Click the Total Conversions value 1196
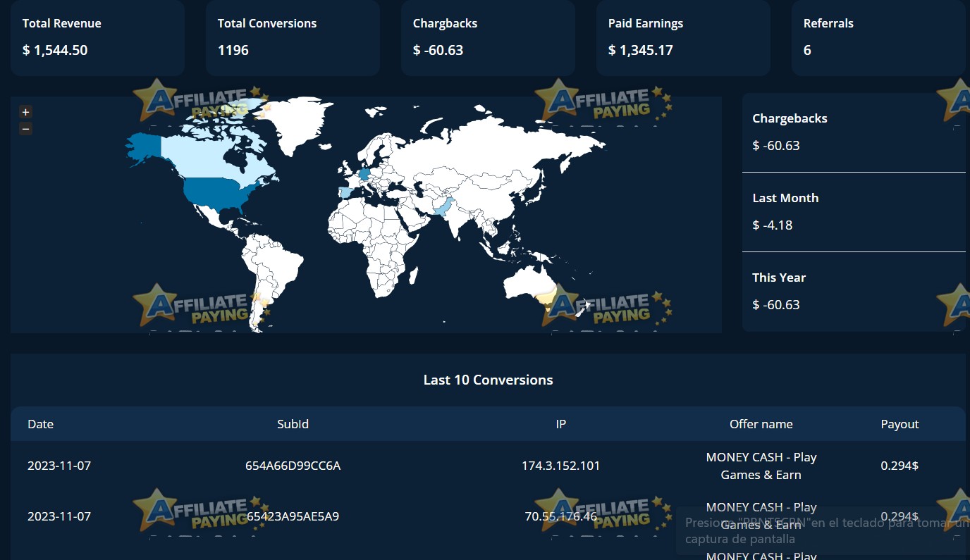The image size is (970, 560). [x=233, y=50]
